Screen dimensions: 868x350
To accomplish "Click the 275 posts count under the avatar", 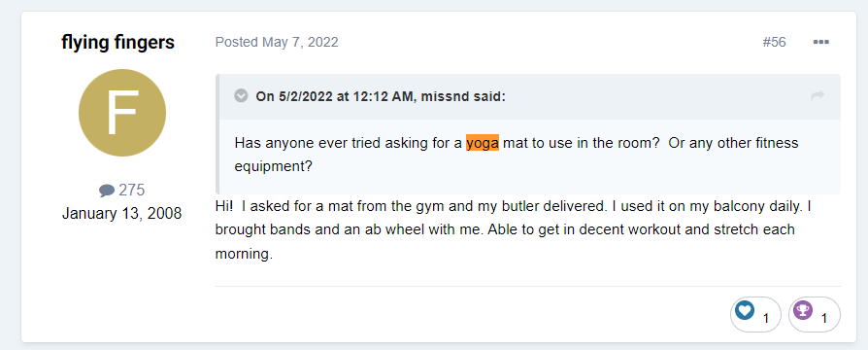I will 132,191.
